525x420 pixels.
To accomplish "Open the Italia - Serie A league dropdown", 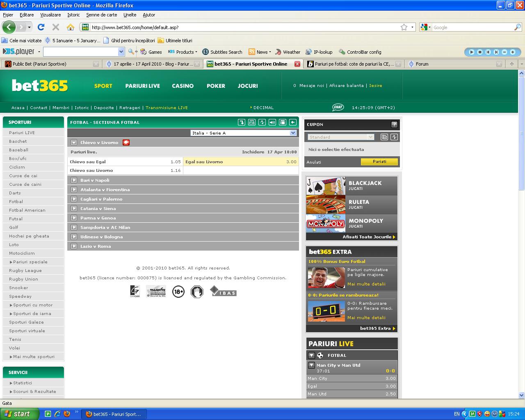I will click(244, 133).
